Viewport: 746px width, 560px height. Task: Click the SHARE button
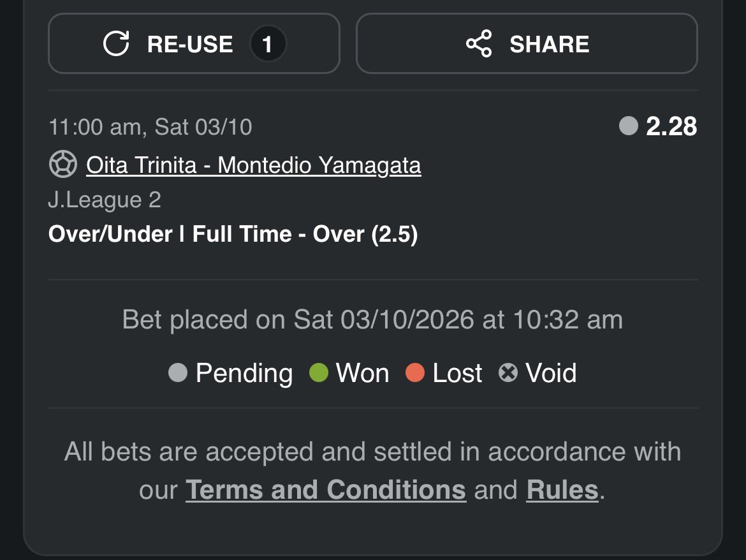(x=527, y=43)
